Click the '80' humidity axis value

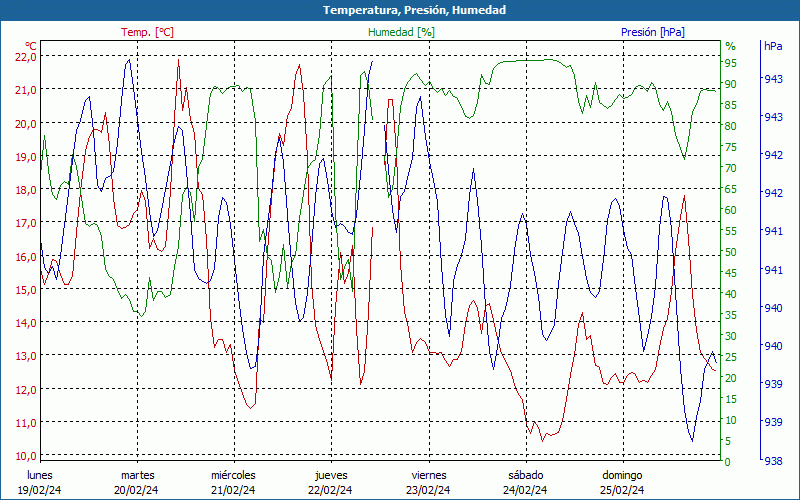[731, 126]
